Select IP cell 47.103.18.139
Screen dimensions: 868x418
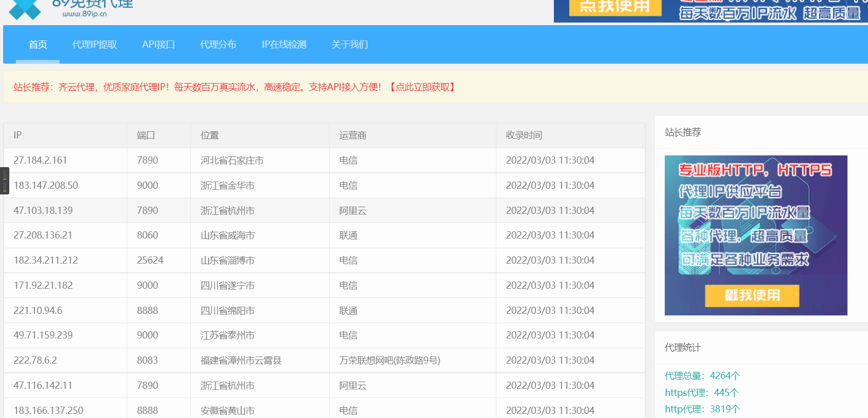pos(43,211)
